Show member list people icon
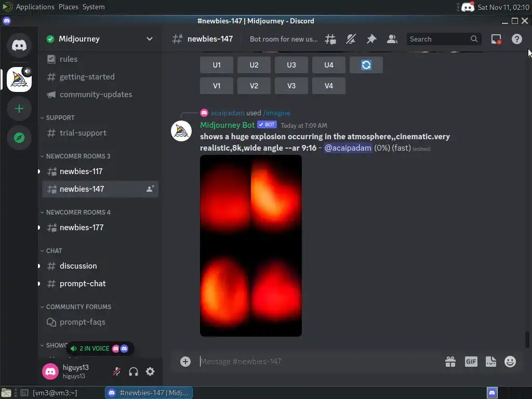Viewport: 532px width, 399px height. [392, 39]
